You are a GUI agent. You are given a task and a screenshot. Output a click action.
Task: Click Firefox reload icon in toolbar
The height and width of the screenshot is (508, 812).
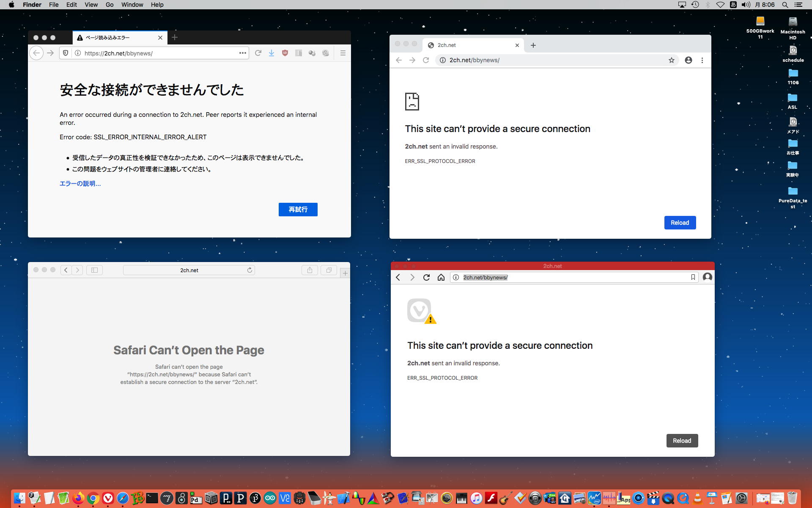coord(258,53)
